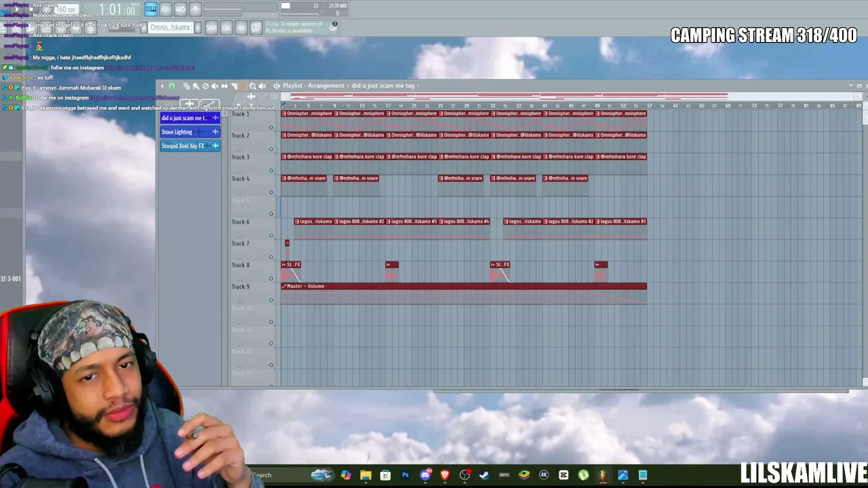
Task: Click bar 17 on the Playlist timeline ruler
Action: pos(388,106)
